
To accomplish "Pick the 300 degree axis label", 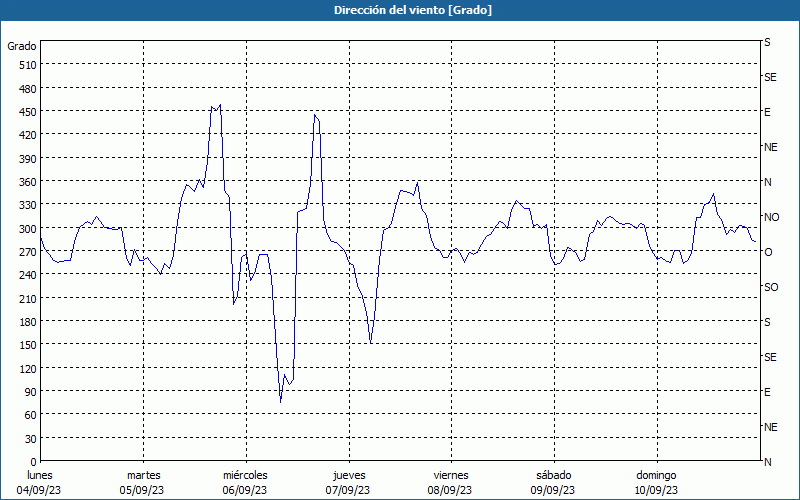I will point(28,229).
